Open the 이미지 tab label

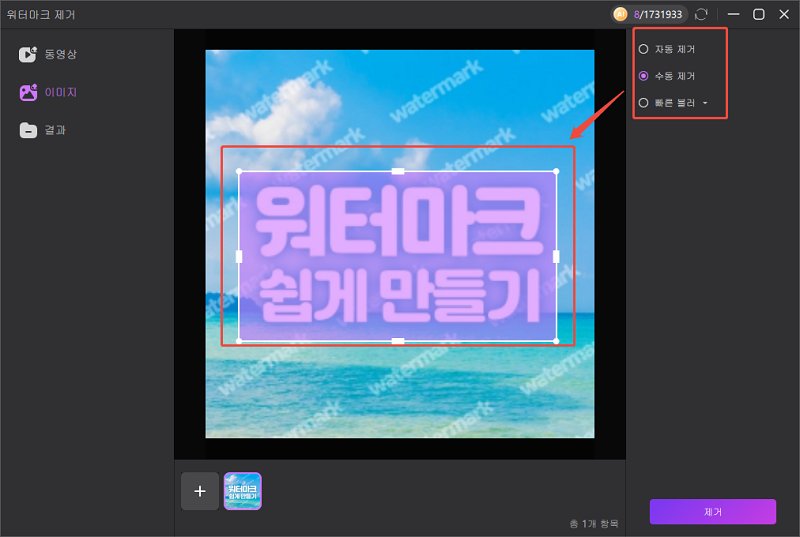tap(61, 92)
